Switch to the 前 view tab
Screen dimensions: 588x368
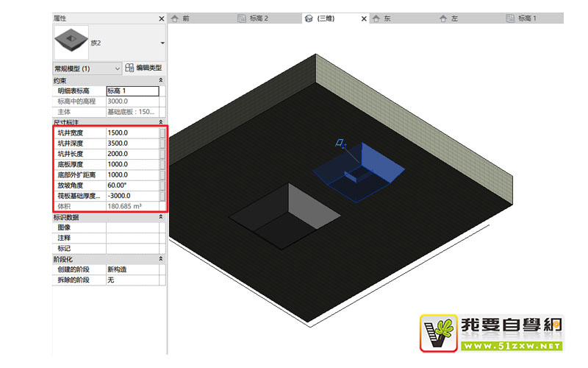tap(185, 18)
